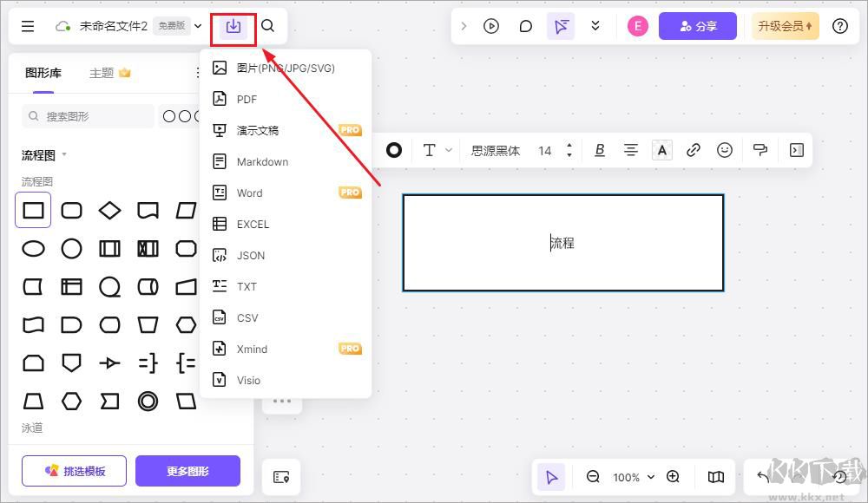Viewport: 868px width, 503px height.
Task: Export as PDF
Action: pyautogui.click(x=286, y=99)
